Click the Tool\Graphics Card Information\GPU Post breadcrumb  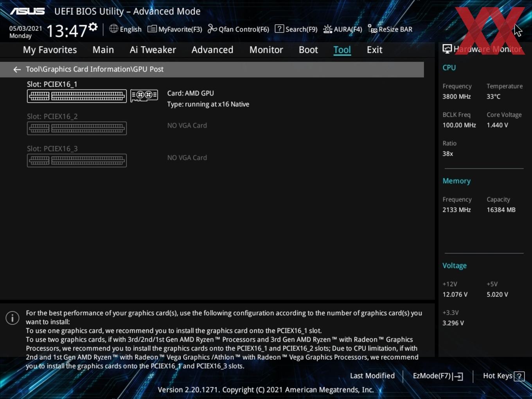click(x=95, y=69)
